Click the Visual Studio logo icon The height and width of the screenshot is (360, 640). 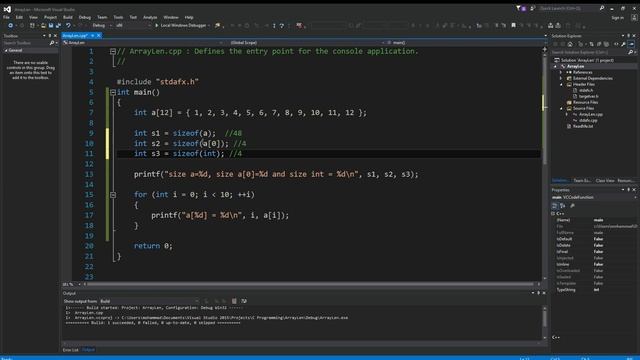coord(7,9)
